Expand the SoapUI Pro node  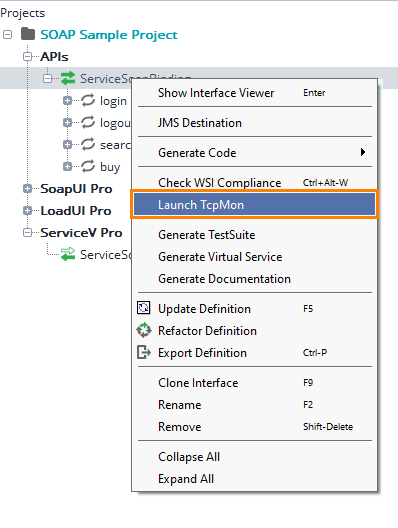(28, 189)
